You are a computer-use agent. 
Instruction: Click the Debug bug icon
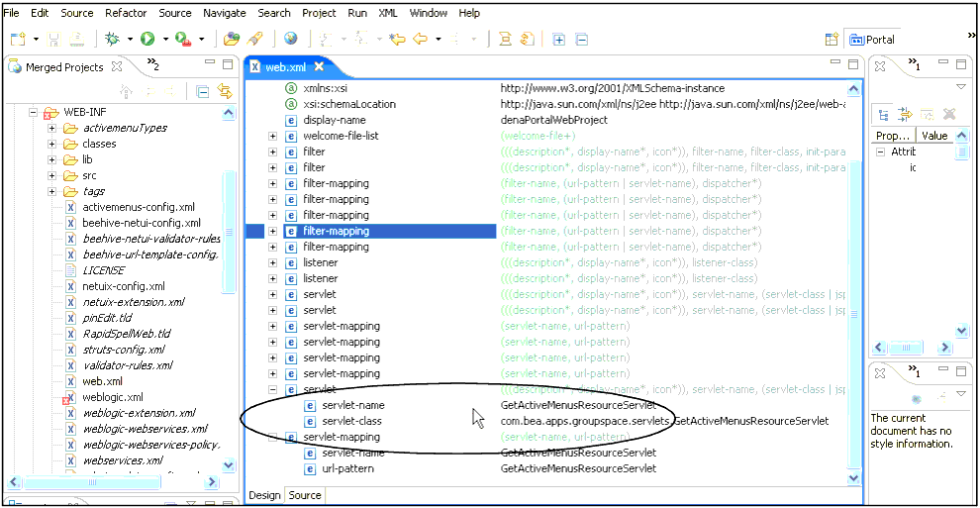coord(113,40)
